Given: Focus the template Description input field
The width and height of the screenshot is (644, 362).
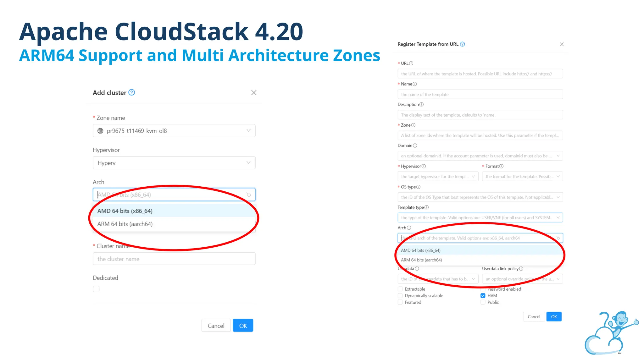Looking at the screenshot, I should [480, 115].
